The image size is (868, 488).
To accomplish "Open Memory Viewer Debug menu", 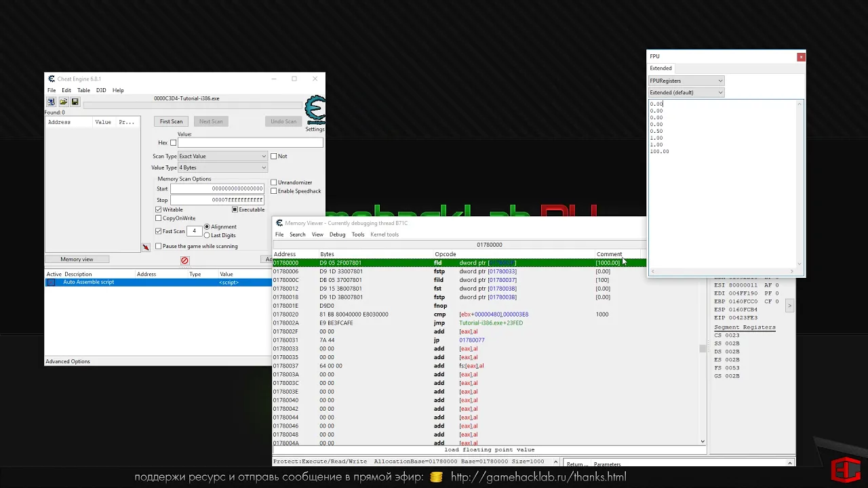I will coord(337,235).
